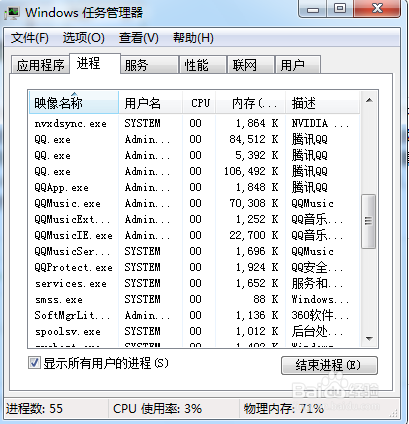
Task: Click the 服务和... description cell
Action: 317,283
